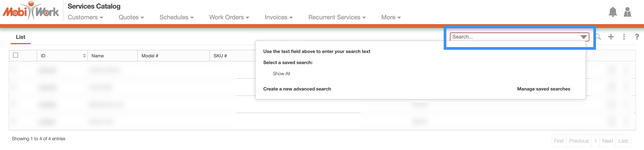Viewport: 644px width, 150px height.
Task: Click the MobiWork logo
Action: [31, 11]
